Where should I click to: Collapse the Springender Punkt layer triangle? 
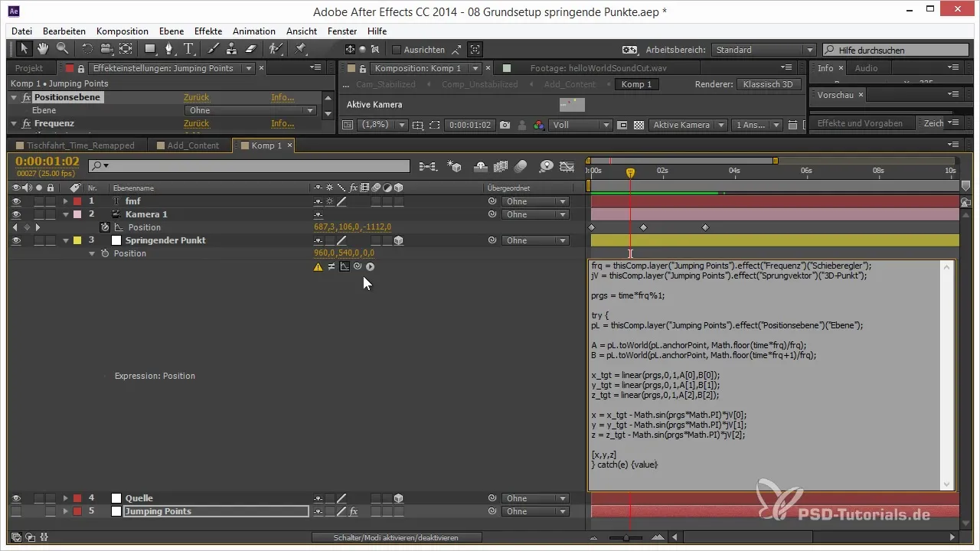click(x=66, y=240)
